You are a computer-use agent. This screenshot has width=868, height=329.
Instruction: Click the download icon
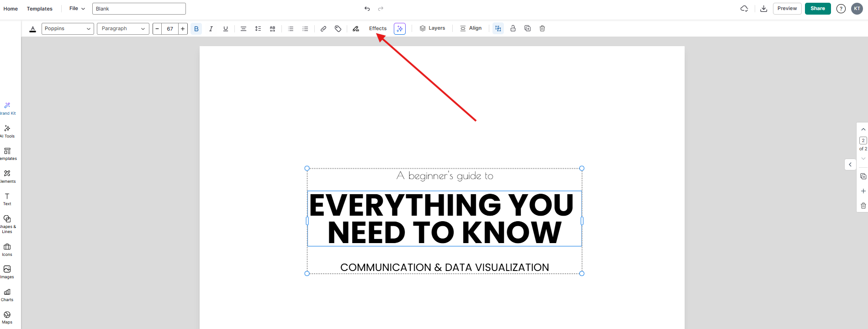click(763, 9)
